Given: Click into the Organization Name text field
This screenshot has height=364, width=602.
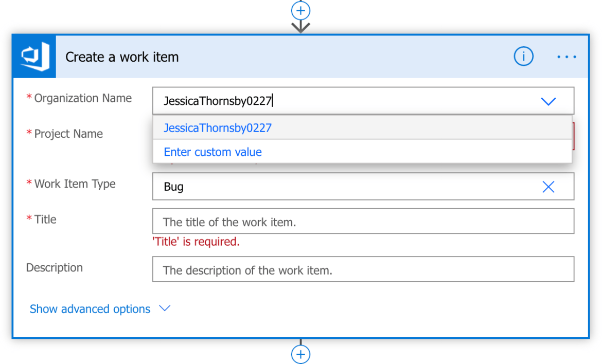Looking at the screenshot, I should click(345, 101).
